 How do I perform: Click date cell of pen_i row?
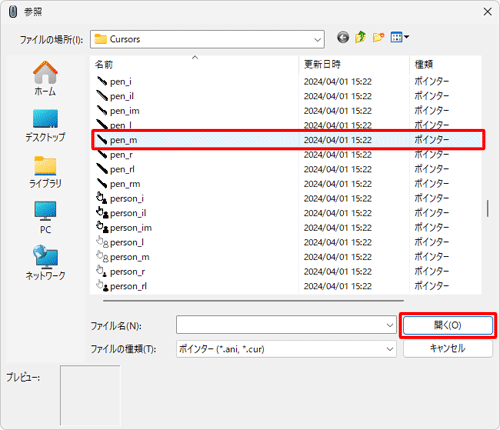pyautogui.click(x=338, y=81)
